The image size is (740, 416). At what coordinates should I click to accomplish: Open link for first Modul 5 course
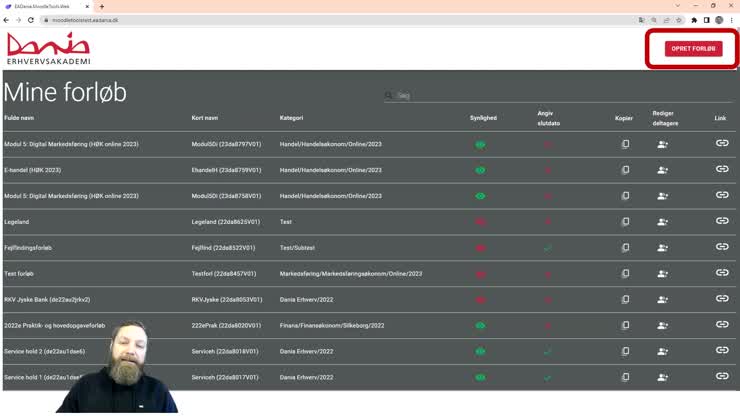pos(721,143)
